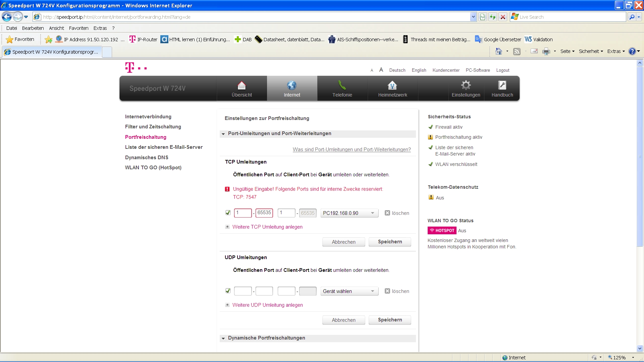
Task: Click Speichern button under UDP Umleitungen
Action: pyautogui.click(x=390, y=320)
